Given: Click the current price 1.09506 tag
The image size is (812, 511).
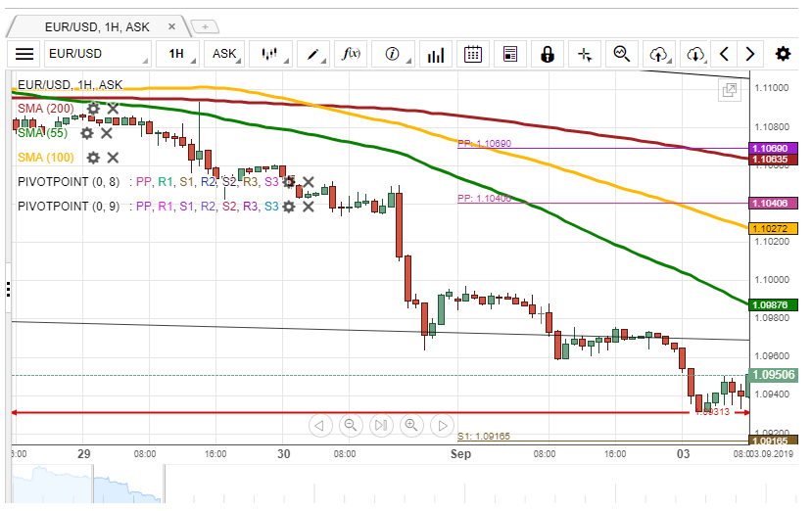Looking at the screenshot, I should pyautogui.click(x=773, y=375).
